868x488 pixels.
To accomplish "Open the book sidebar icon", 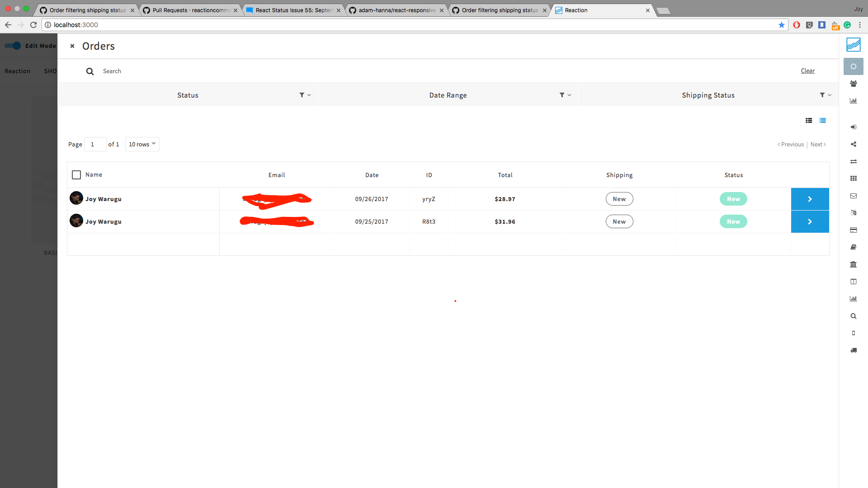I will (853, 247).
